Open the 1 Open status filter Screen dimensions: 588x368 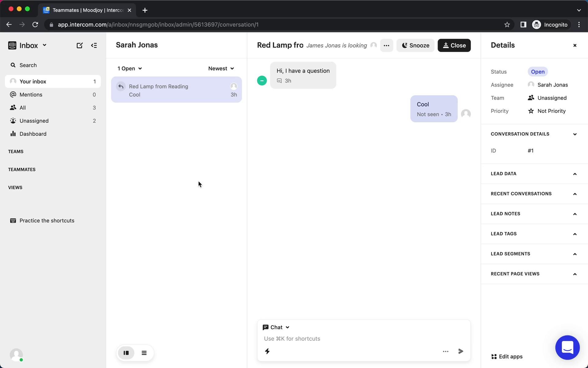pyautogui.click(x=130, y=68)
